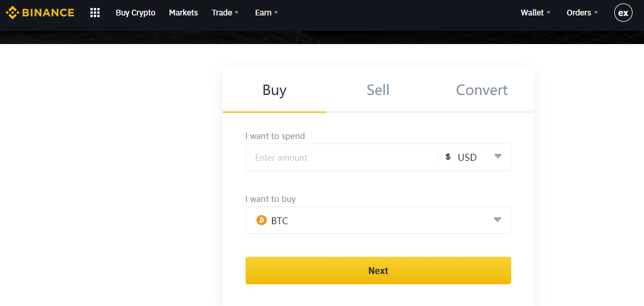Click the small arrow beside Wallet
The height and width of the screenshot is (306, 644).
pyautogui.click(x=548, y=13)
